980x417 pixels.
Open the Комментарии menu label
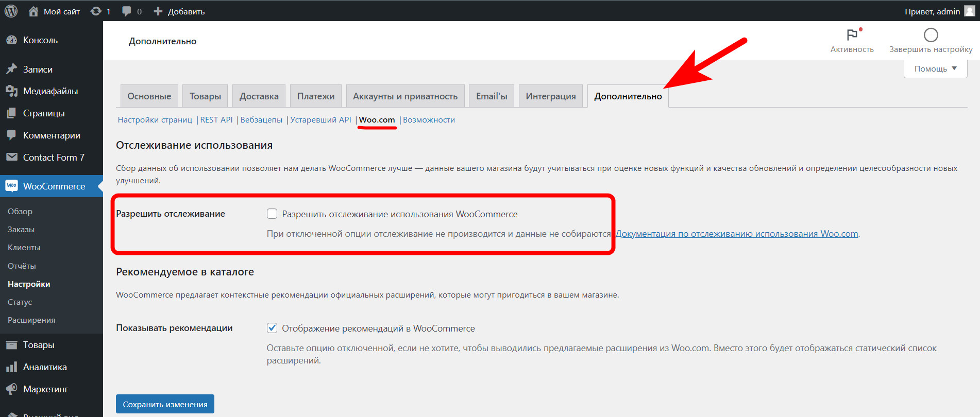52,135
